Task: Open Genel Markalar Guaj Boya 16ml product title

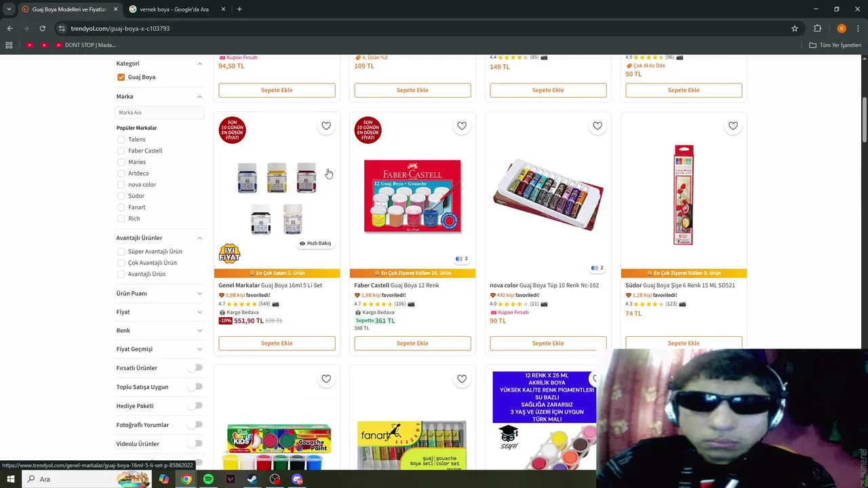Action: pos(271,285)
